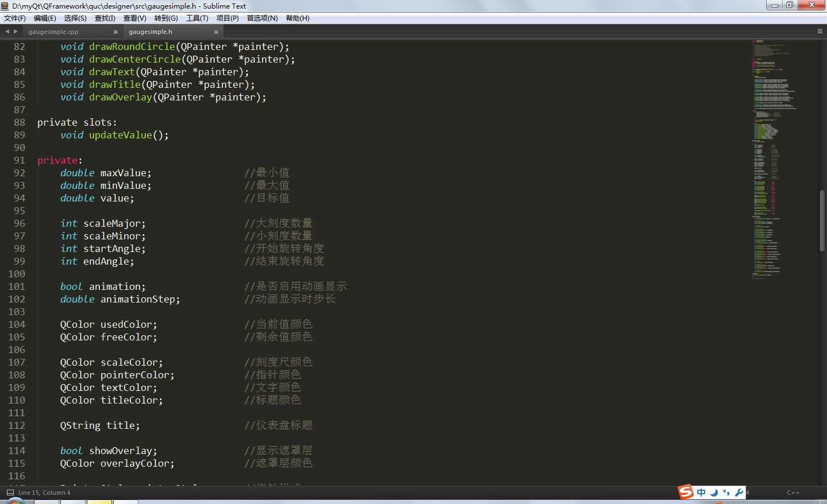The height and width of the screenshot is (504, 827).
Task: Click the comment //是否启用动画显示
Action: pyautogui.click(x=296, y=286)
